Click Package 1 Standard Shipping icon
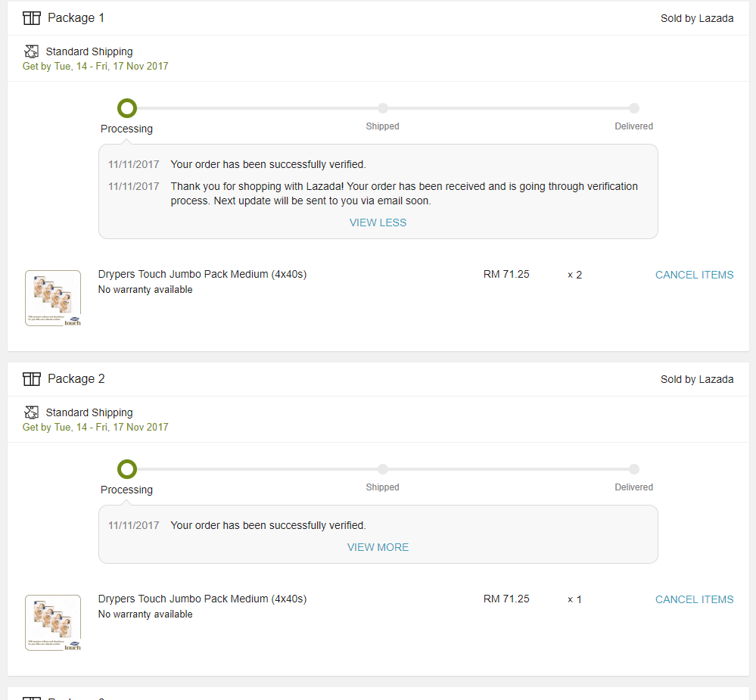 click(31, 51)
